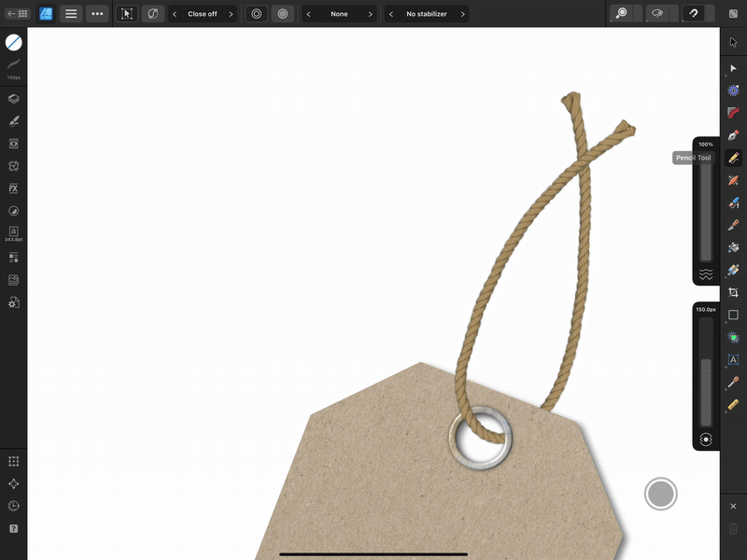Step to next stabilizer mode
Viewport: 747px width, 560px height.
tap(462, 14)
